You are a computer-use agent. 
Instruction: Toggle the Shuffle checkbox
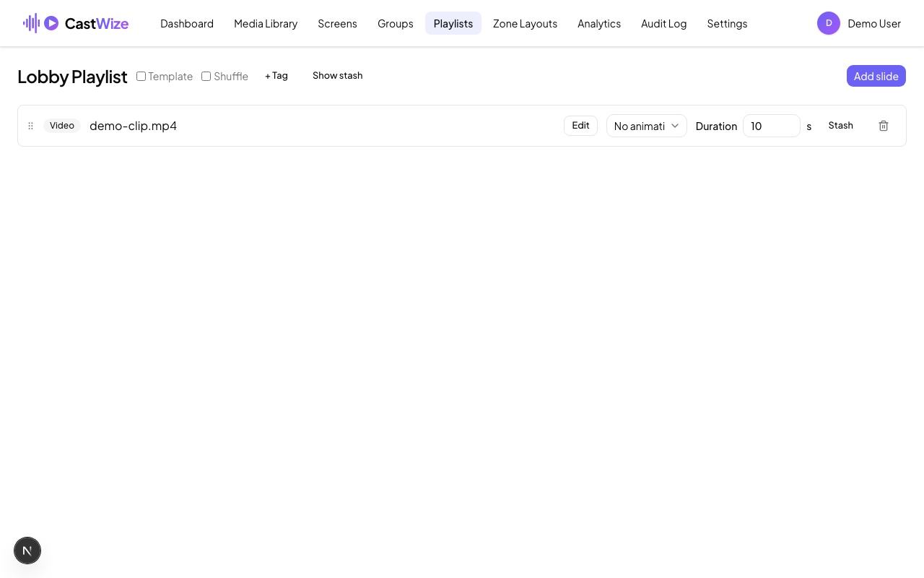[206, 77]
